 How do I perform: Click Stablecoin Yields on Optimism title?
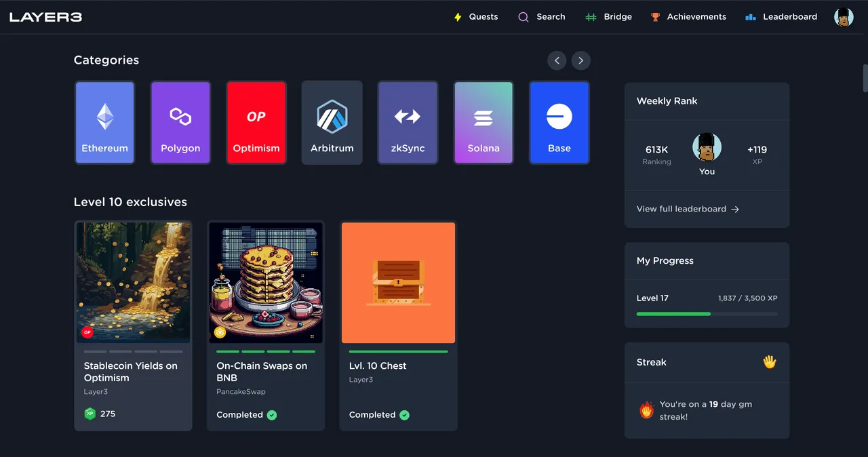131,372
